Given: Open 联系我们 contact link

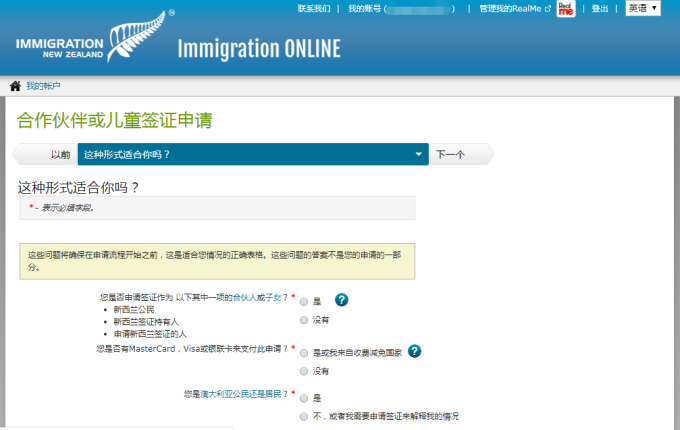Looking at the screenshot, I should pos(314,8).
